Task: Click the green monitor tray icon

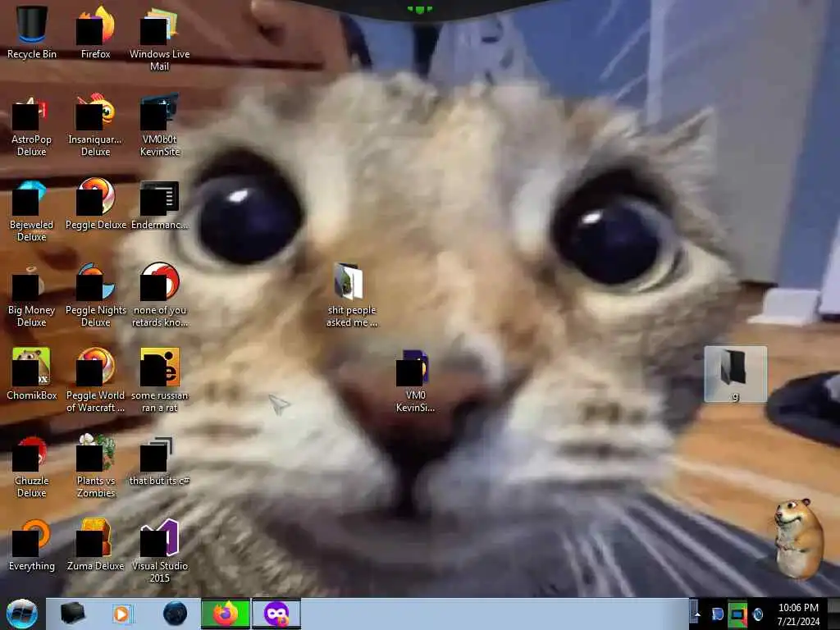Action: (x=737, y=614)
